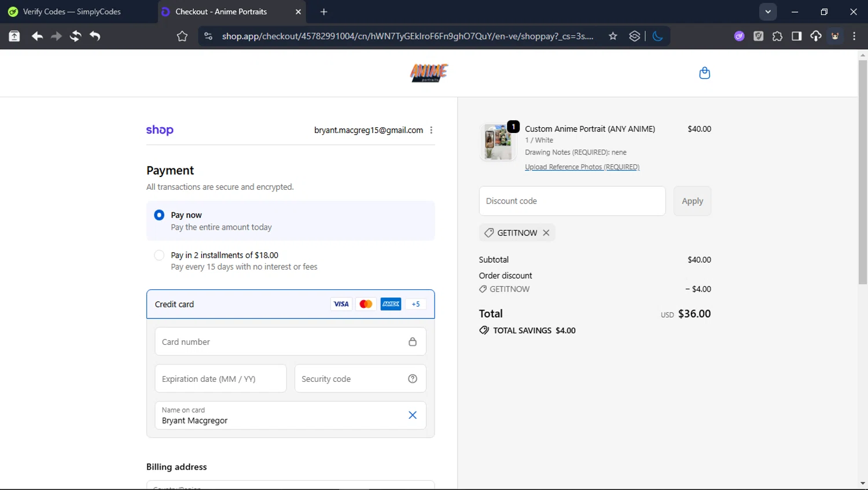Remove the GETITNOW discount code
This screenshot has height=490, width=868.
[x=546, y=233]
